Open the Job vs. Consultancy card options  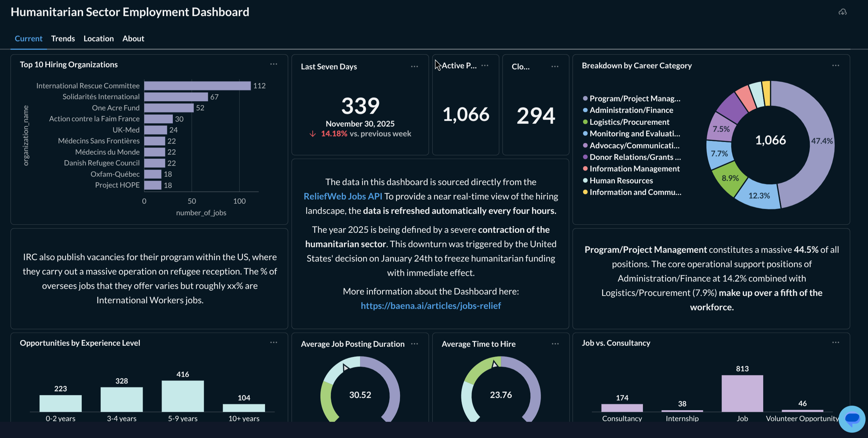[836, 343]
